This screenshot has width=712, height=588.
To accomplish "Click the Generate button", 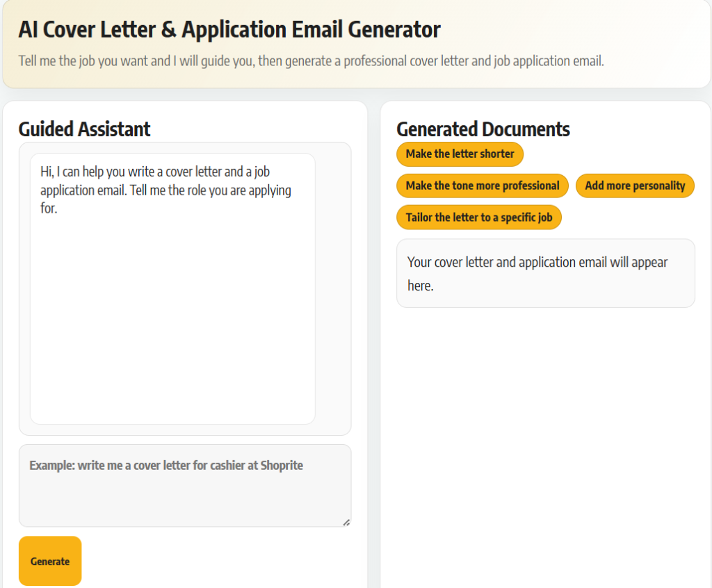I will point(50,561).
